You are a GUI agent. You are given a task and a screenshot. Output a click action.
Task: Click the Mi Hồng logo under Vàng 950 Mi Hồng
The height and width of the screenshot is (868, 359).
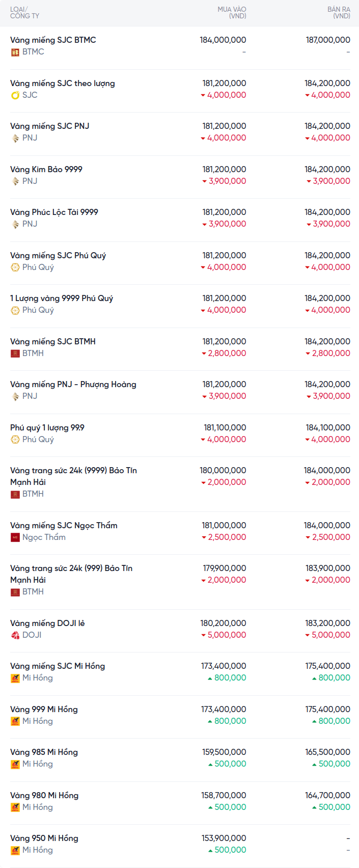(15, 850)
